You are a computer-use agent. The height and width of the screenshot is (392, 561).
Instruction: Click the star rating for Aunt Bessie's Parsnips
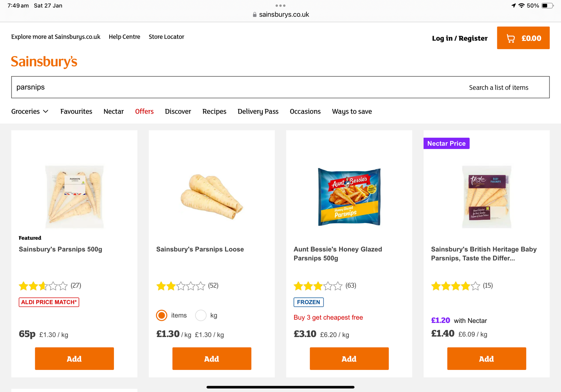pyautogui.click(x=318, y=286)
